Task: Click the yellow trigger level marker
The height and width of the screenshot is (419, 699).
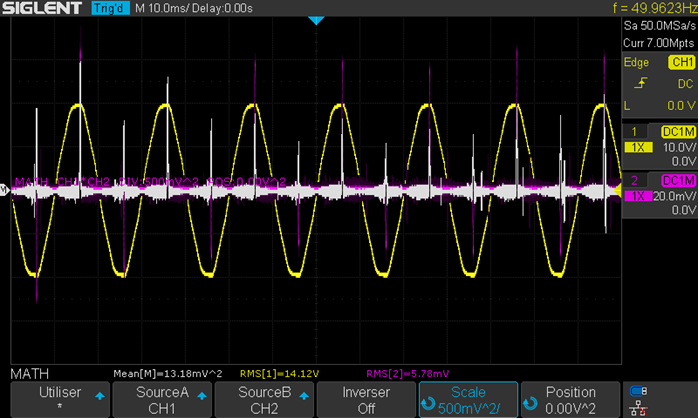Action: point(618,191)
